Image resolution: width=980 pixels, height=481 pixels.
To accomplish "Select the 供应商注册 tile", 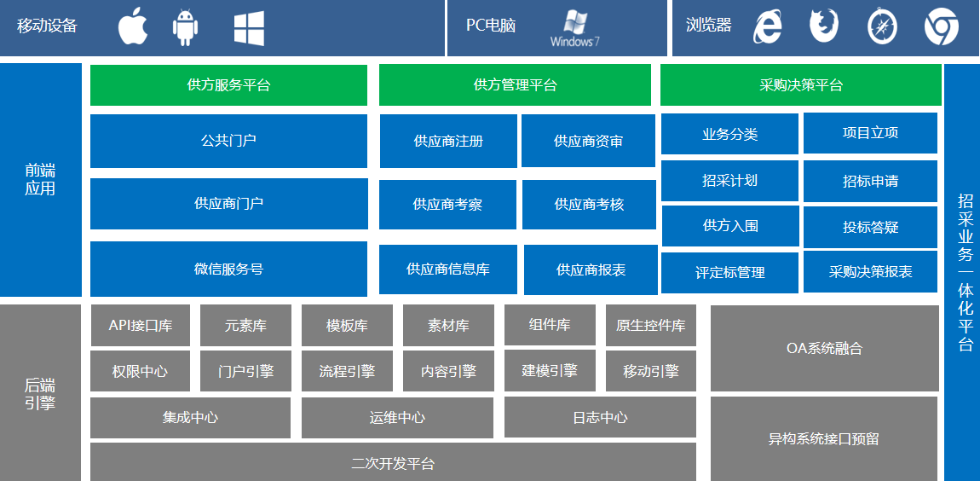I will pyautogui.click(x=448, y=141).
